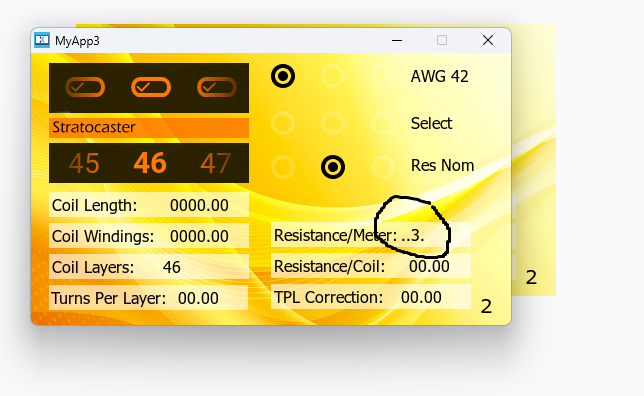The height and width of the screenshot is (396, 644).
Task: Click the number 2 in the background window
Action: [x=531, y=278]
